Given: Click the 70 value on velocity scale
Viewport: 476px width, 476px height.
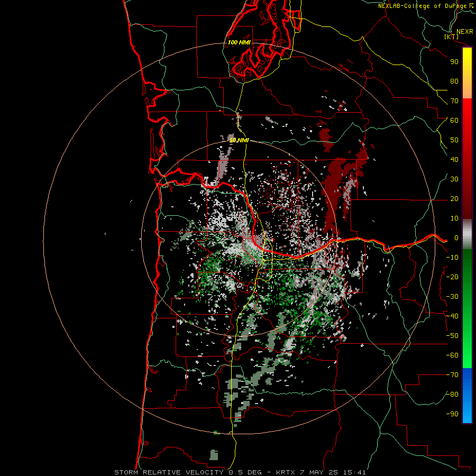Looking at the screenshot, I should [x=454, y=101].
